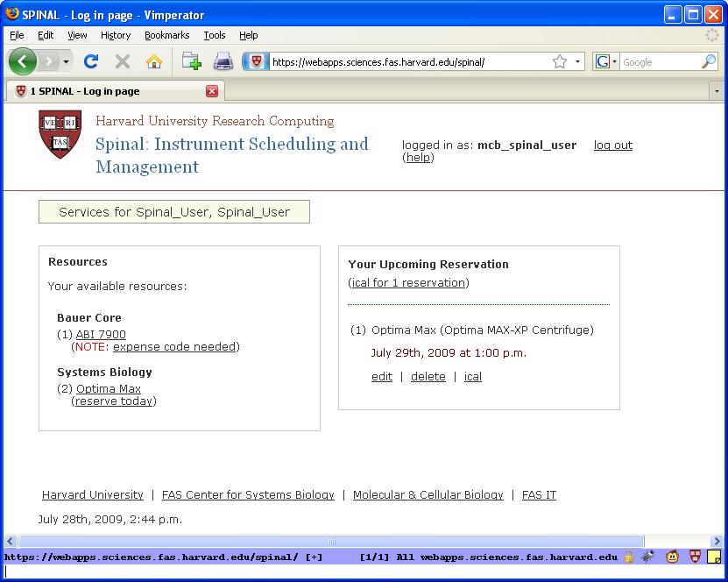
Task: Toggle Firebug with the bug icon
Action: (x=650, y=557)
